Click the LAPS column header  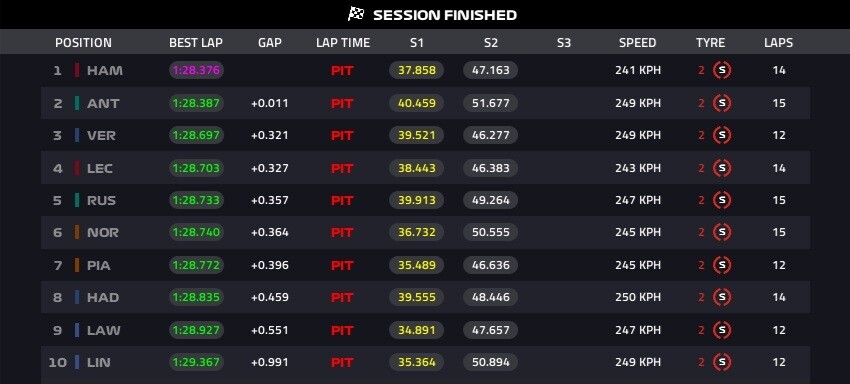[778, 43]
